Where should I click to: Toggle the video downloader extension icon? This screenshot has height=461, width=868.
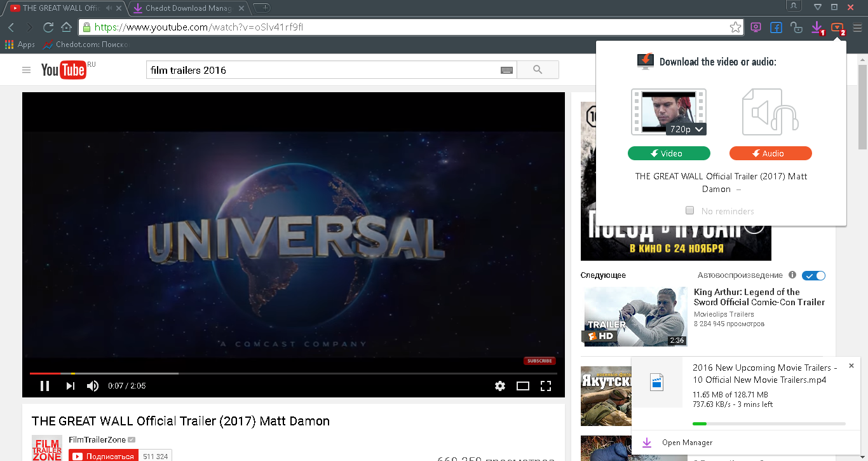pos(838,28)
